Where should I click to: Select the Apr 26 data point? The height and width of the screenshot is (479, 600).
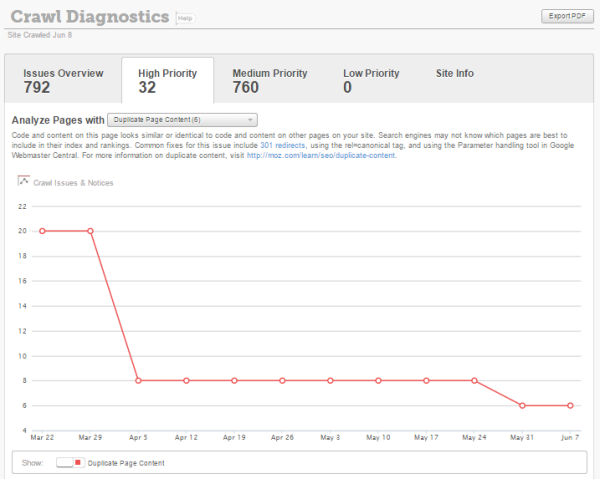[x=282, y=381]
